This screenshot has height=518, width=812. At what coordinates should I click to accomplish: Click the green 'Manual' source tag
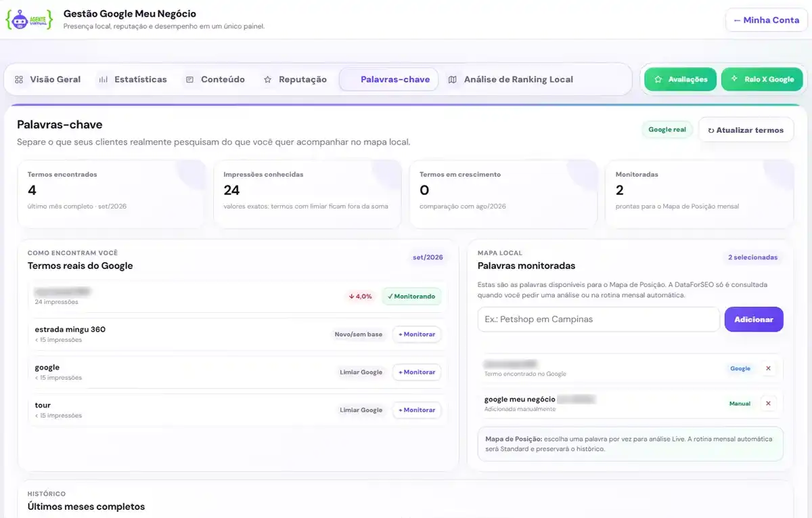click(x=740, y=404)
